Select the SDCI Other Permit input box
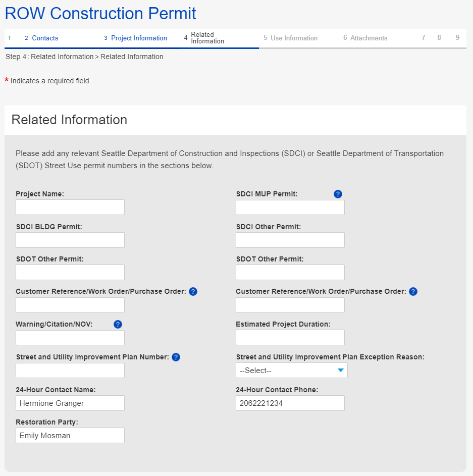The height and width of the screenshot is (476, 473). (x=290, y=240)
